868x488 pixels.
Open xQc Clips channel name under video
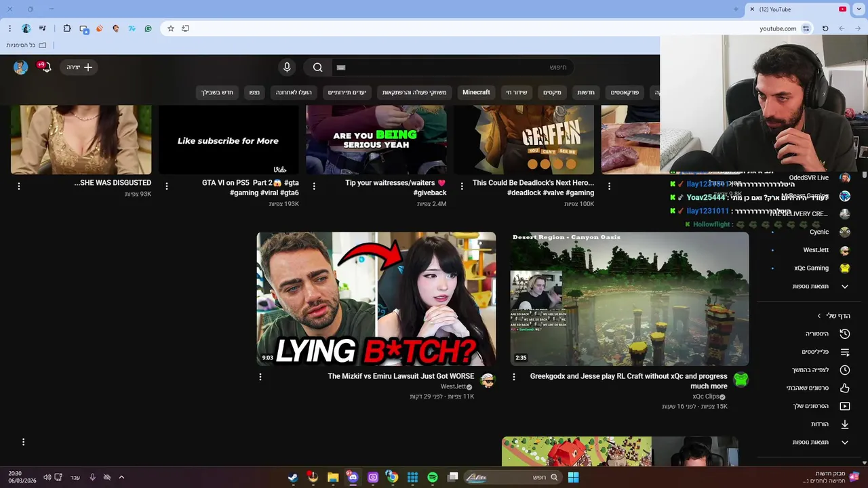point(706,396)
